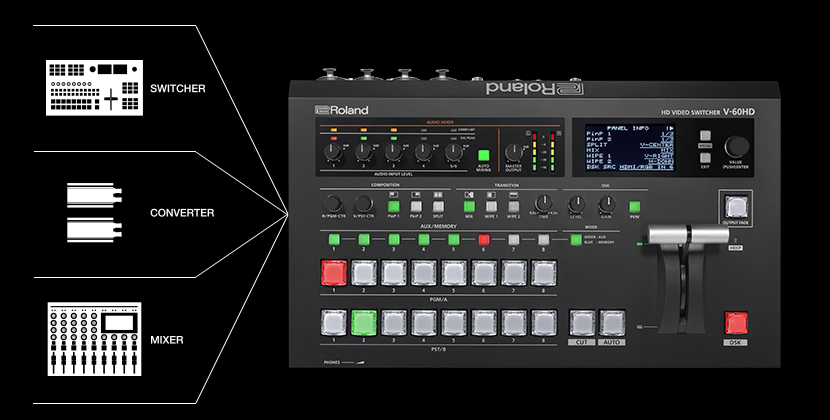Click the Switcher category icon
The width and height of the screenshot is (830, 420).
click(x=94, y=87)
